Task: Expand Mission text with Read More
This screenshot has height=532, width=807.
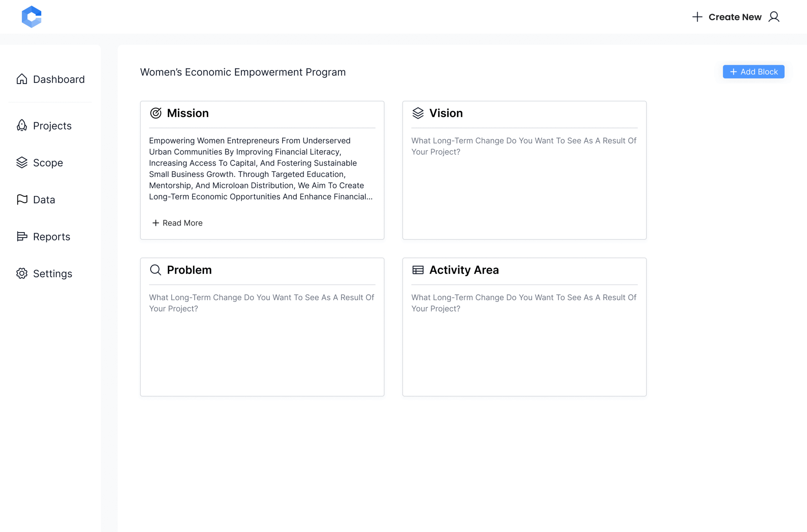Action: (x=177, y=223)
